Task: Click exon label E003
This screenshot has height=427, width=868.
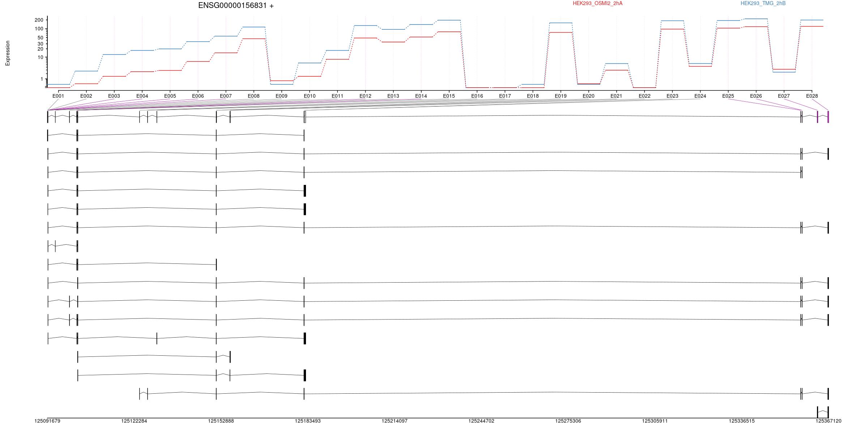Action: tap(114, 96)
